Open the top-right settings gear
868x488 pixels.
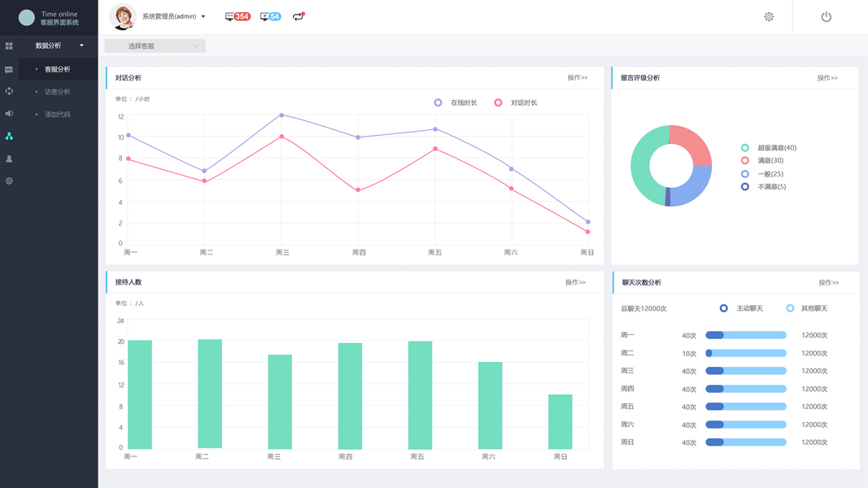click(769, 17)
